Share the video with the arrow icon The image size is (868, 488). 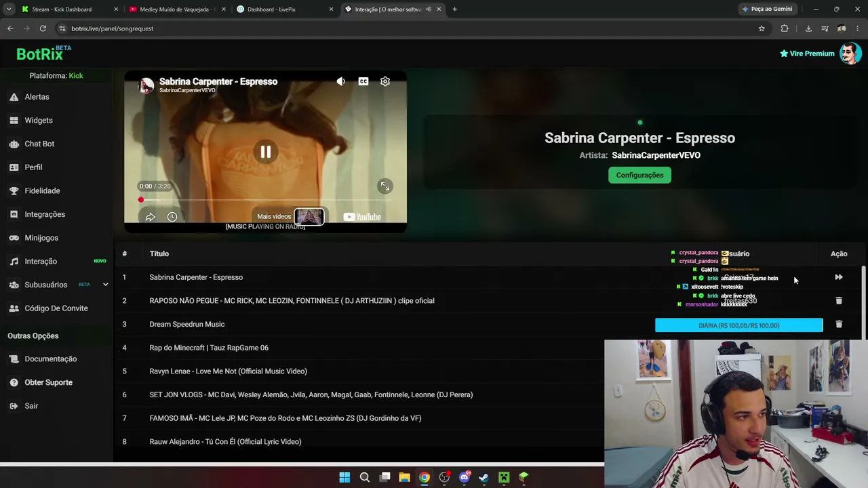(x=151, y=217)
